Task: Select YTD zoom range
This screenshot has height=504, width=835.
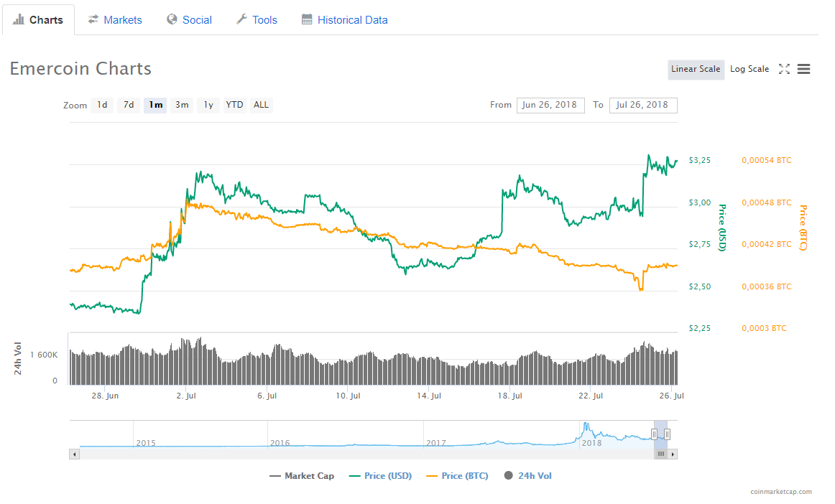Action: (234, 105)
